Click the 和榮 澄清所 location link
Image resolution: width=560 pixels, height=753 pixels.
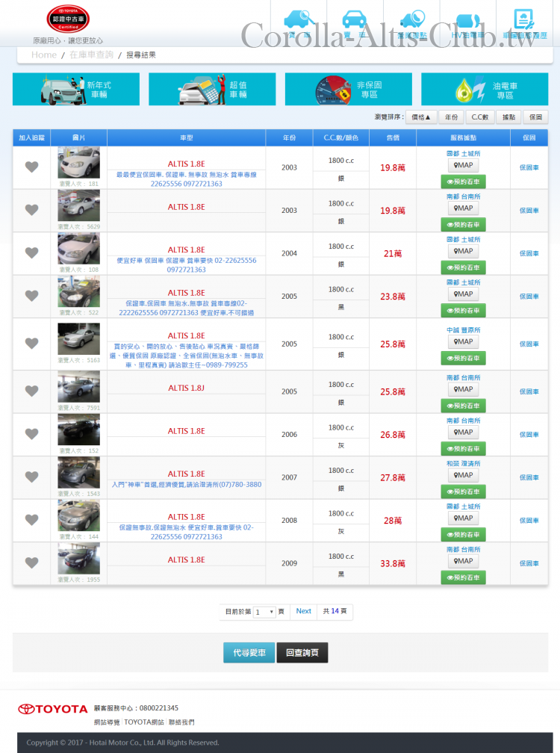(463, 464)
